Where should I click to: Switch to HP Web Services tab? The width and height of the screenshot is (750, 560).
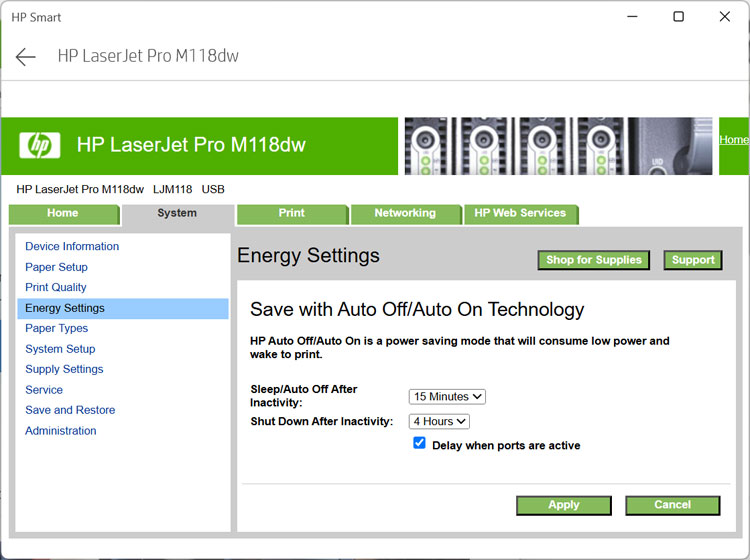click(x=520, y=213)
